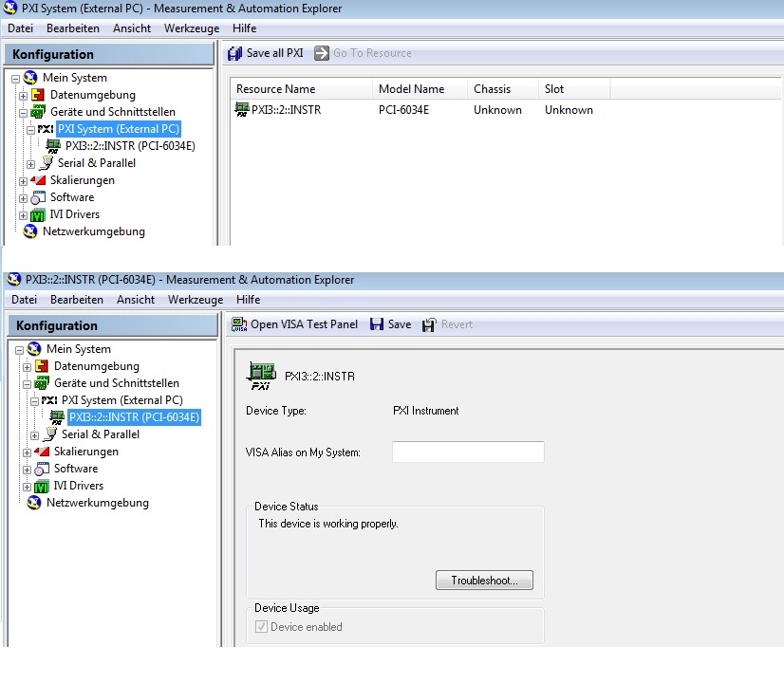Screen dimensions: 784x683
Task: Open Ansicht menu in lower window
Action: coord(136,300)
